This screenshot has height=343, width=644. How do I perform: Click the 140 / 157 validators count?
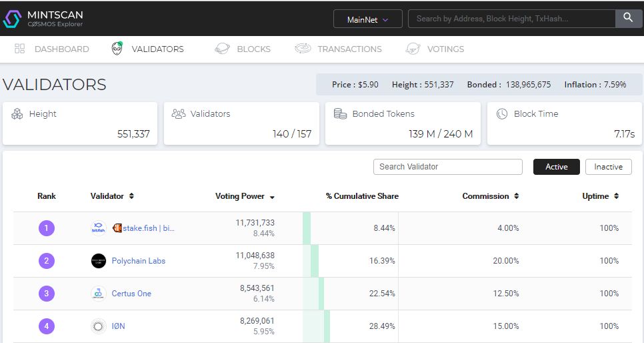(292, 134)
